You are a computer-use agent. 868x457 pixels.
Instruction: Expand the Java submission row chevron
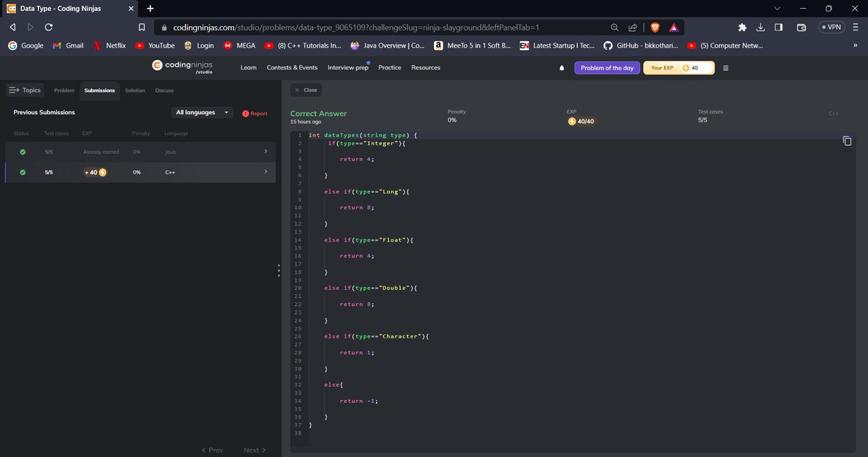265,151
